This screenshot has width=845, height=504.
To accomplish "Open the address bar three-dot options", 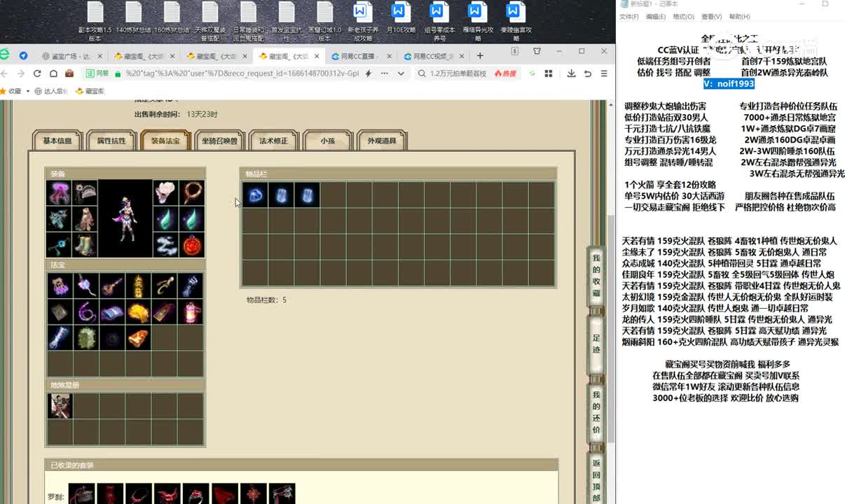I will (384, 73).
